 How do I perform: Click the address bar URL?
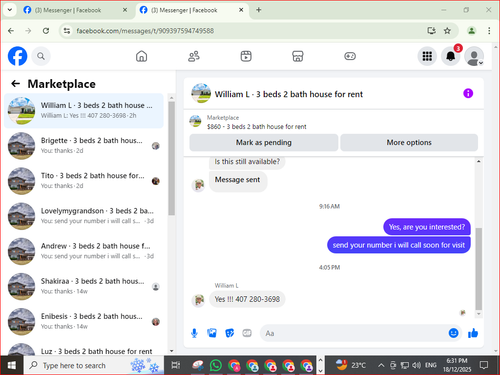point(145,31)
